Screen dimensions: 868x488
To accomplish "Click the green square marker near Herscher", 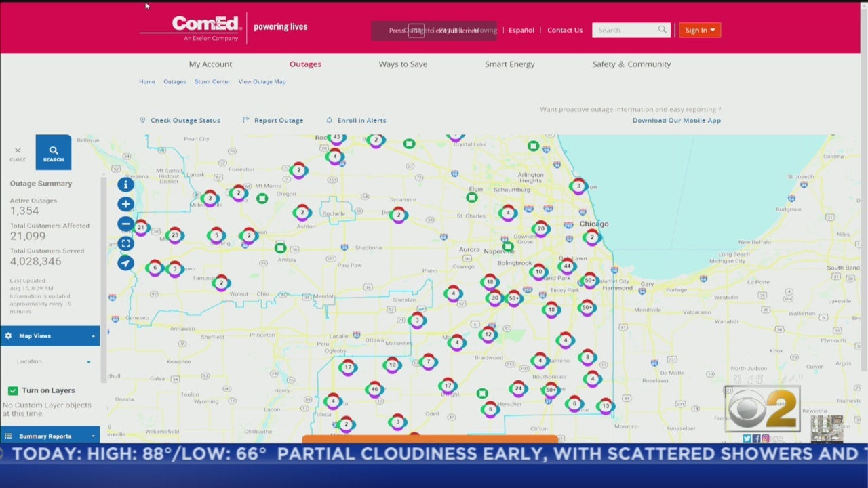I will click(482, 394).
